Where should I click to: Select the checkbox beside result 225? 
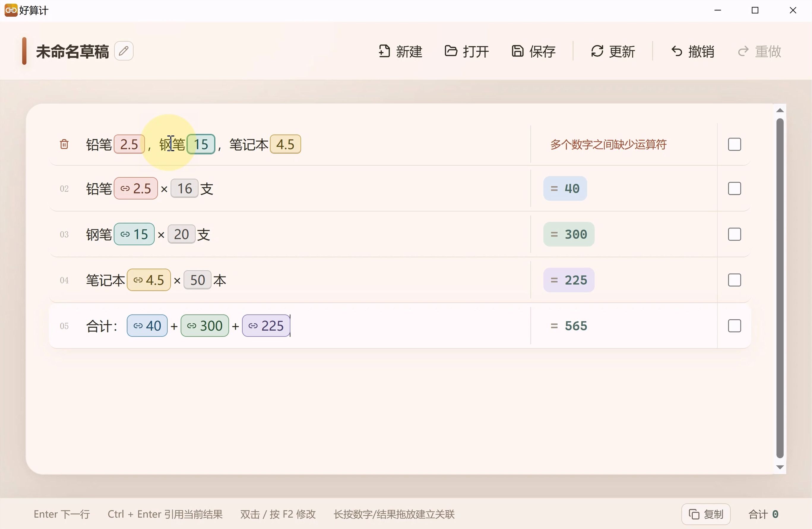point(734,280)
